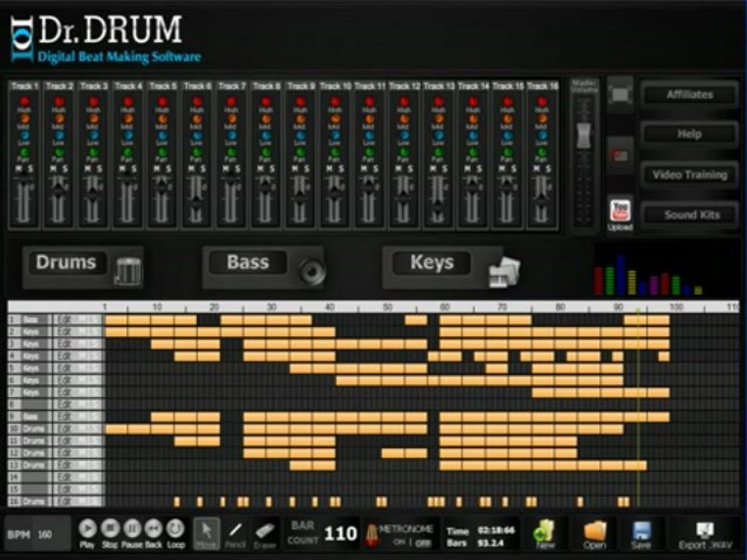Viewport: 747px width, 560px height.
Task: Click Track 1 red High knob
Action: coord(24,101)
